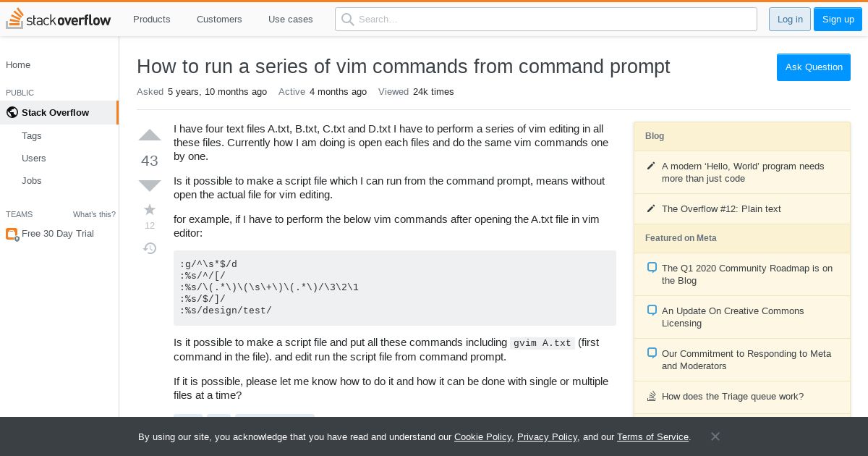
Task: Open the Cookie Policy link
Action: coord(482,437)
